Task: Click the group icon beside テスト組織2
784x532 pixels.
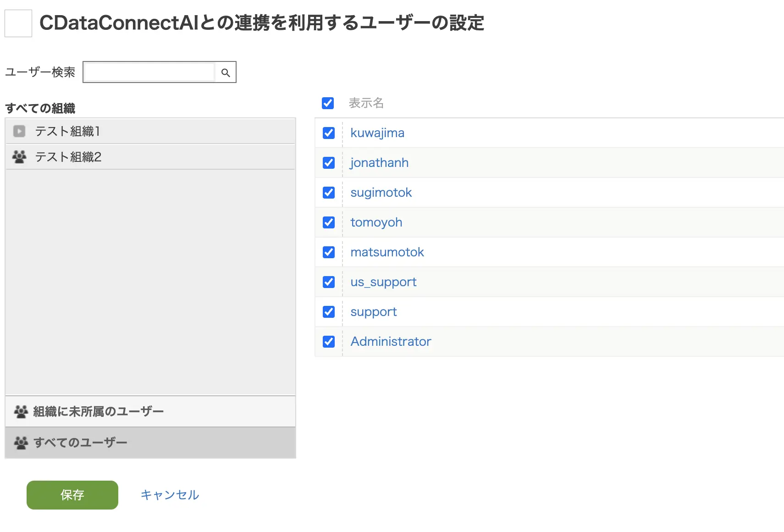Action: 19,157
